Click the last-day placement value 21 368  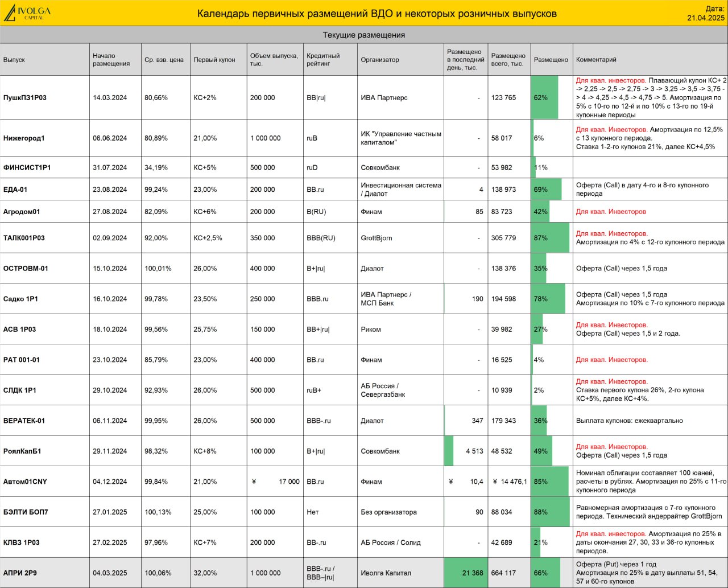pos(473,573)
